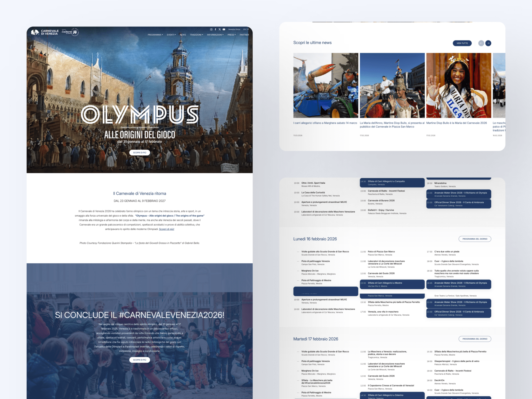Expand the Eventi dropdown menu
This screenshot has width=532, height=399.
click(171, 35)
